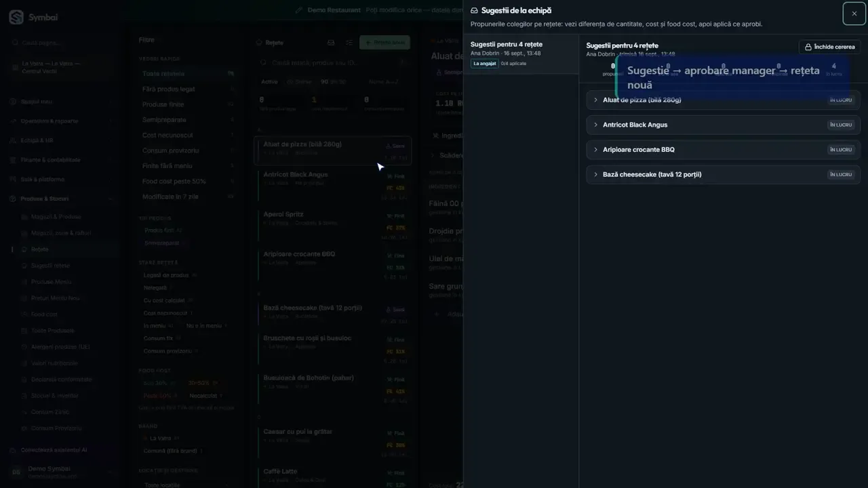Image resolution: width=868 pixels, height=488 pixels.
Task: Expand the Bază cheesecake suggestion row
Action: (723, 174)
